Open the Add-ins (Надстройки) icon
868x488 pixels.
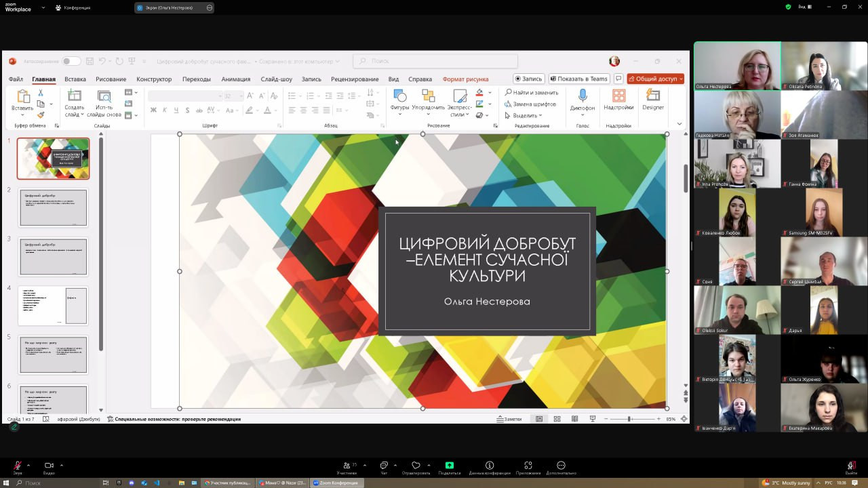[x=618, y=99]
